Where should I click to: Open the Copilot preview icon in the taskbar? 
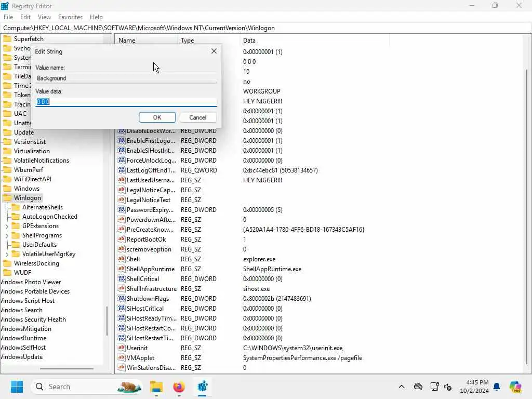(x=515, y=387)
